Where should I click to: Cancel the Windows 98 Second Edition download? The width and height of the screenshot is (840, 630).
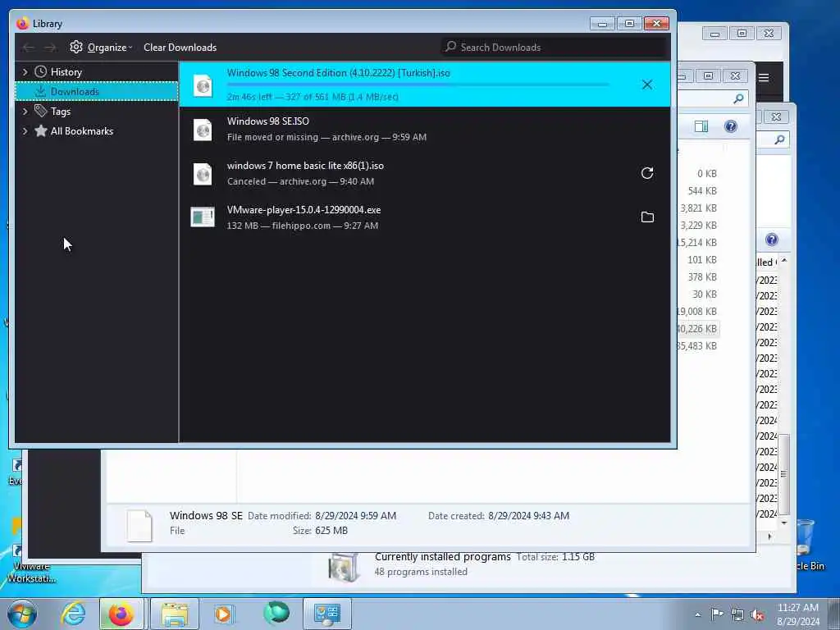(647, 84)
